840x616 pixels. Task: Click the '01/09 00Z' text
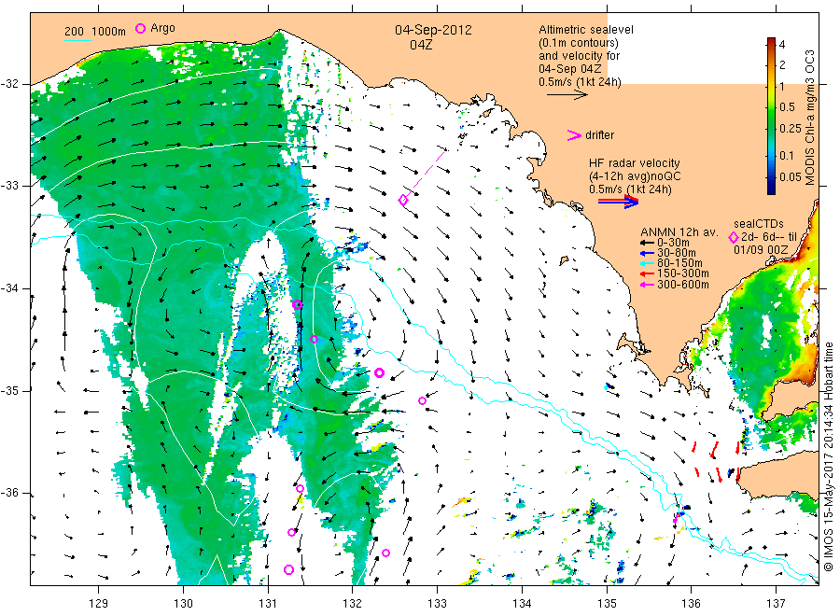[761, 250]
